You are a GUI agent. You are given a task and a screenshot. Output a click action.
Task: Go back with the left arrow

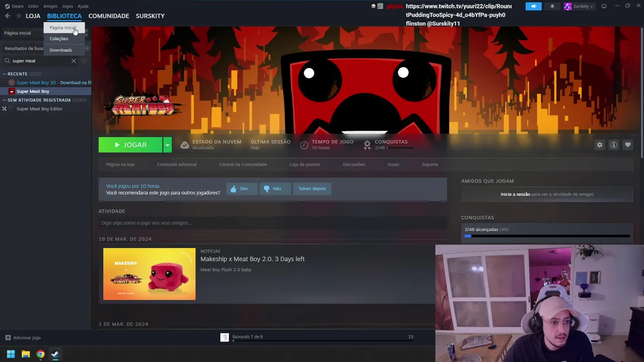8,16
